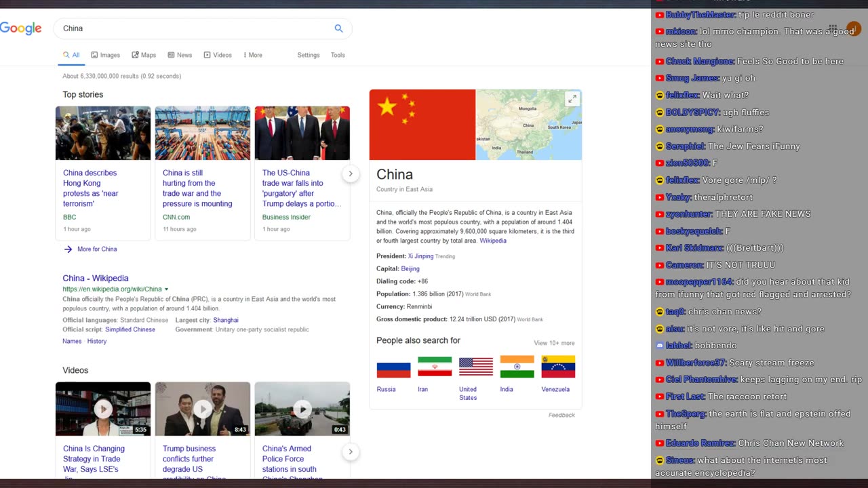Click the shipping containers story thumbnail
The width and height of the screenshot is (868, 488).
[203, 133]
